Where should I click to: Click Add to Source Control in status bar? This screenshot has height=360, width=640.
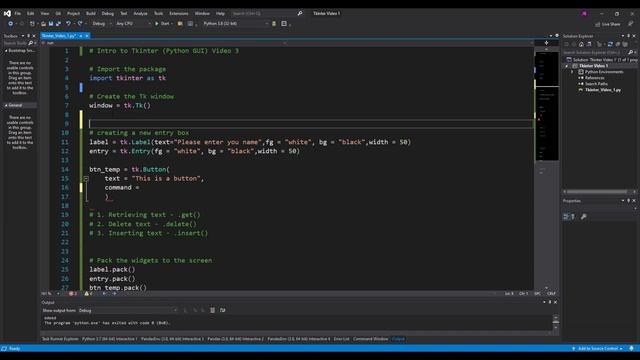pyautogui.click(x=598, y=349)
